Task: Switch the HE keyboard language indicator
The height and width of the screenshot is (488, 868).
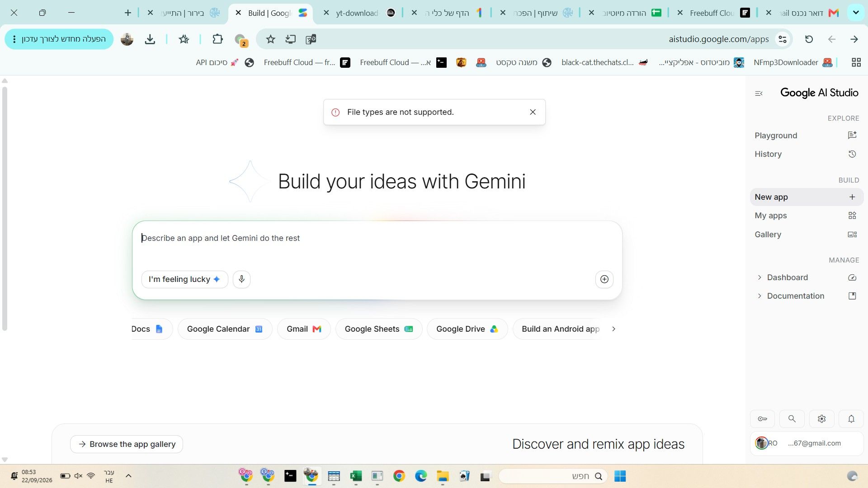Action: pyautogui.click(x=109, y=476)
